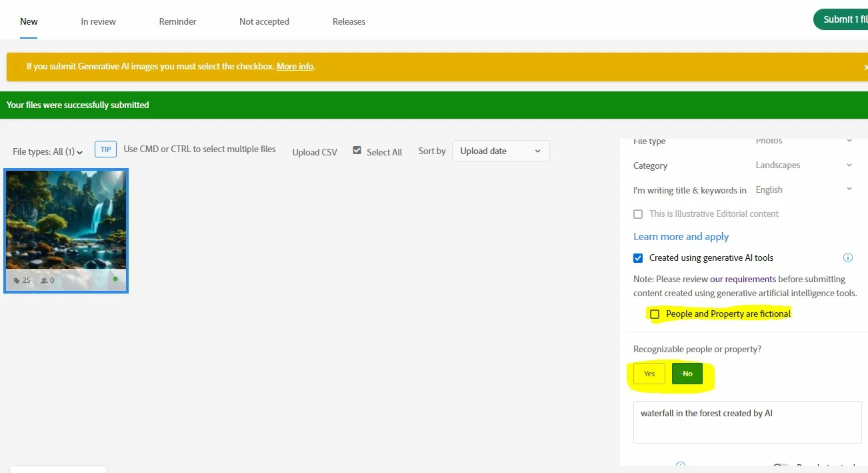Choose Yes for recognizable people or property
Image resolution: width=868 pixels, height=473 pixels.
(x=649, y=374)
